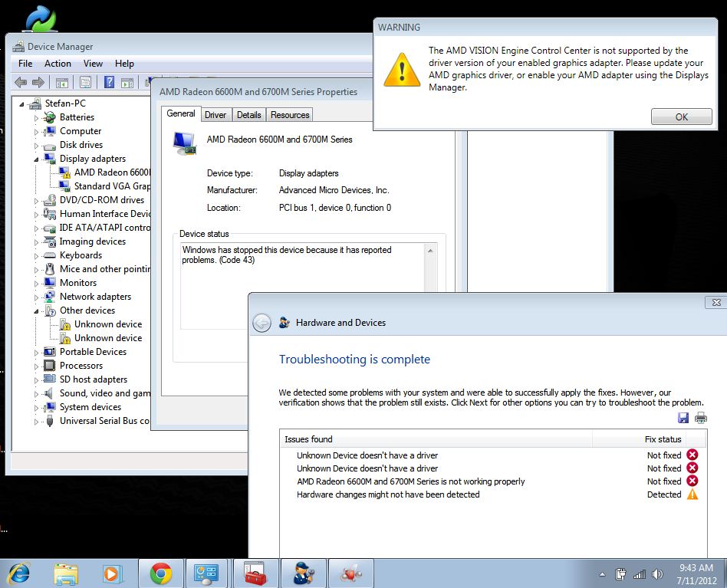Screen dimensions: 727x588
Task: Select Imaging devices in the tree
Action: (x=93, y=241)
